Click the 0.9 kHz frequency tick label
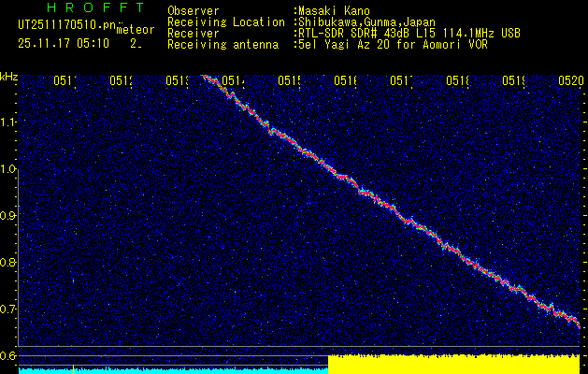This screenshot has width=588, height=374. pos(7,216)
